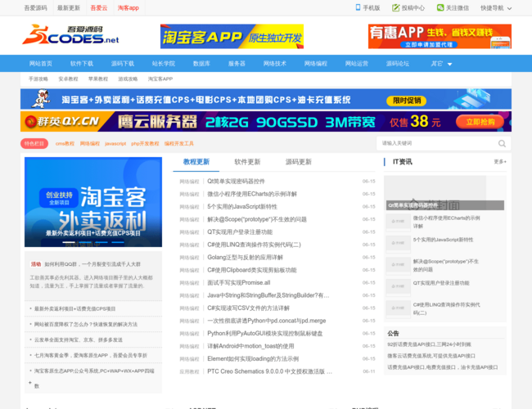Open the 安卓教程 sub-navigation link
Image resolution: width=532 pixels, height=409 pixels.
pos(68,79)
